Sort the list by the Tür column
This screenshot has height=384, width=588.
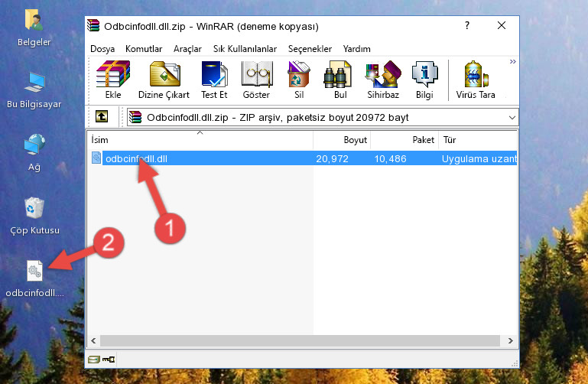478,140
